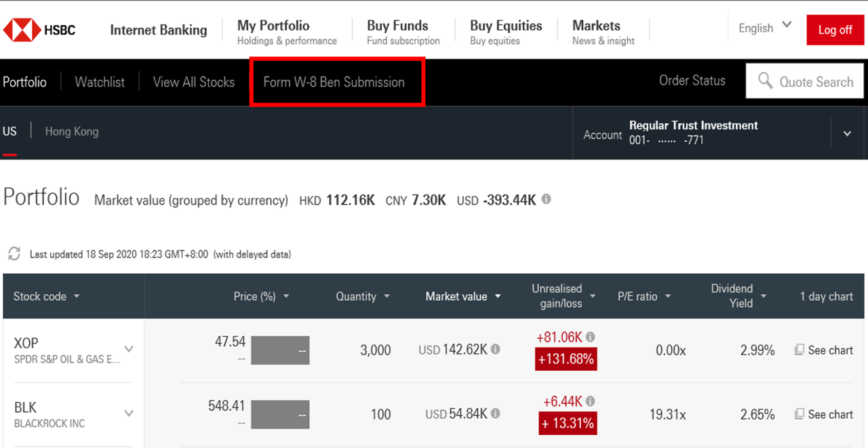
Task: Click the HSBC logo
Action: click(39, 30)
